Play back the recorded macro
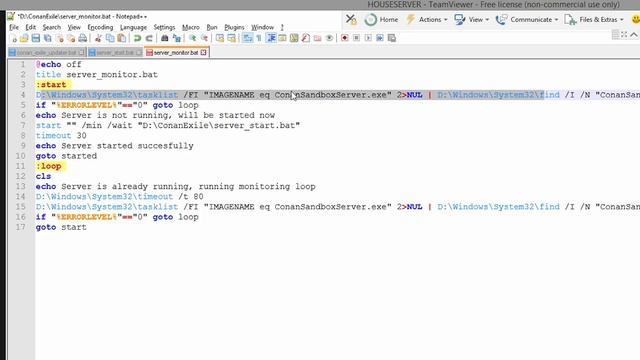The height and width of the screenshot is (360, 640). tap(368, 38)
